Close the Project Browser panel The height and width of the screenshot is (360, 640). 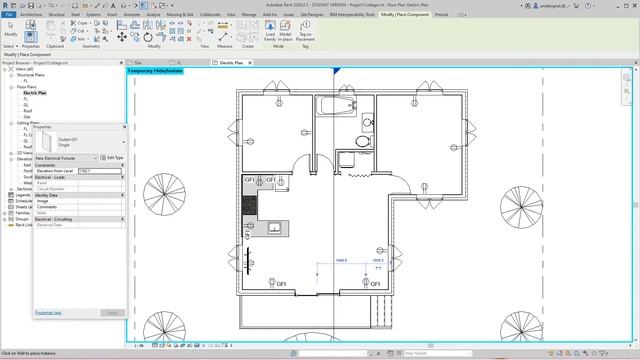(121, 63)
